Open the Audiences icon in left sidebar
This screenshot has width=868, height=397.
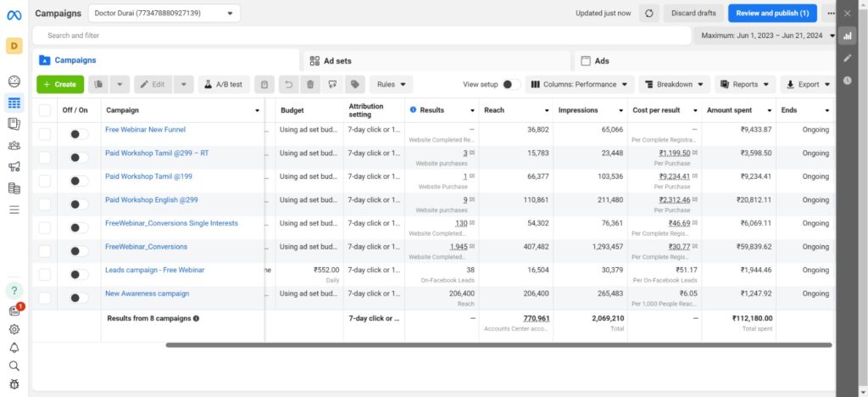(14, 145)
